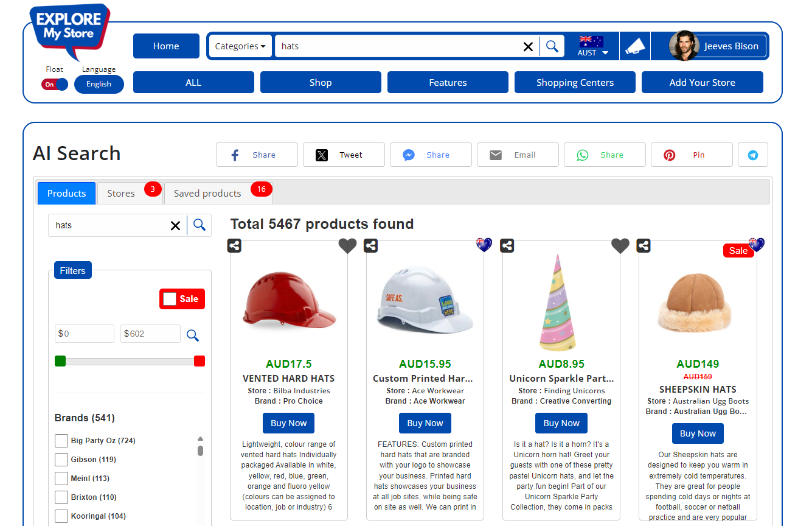
Task: Clear the top search field with X
Action: click(528, 46)
